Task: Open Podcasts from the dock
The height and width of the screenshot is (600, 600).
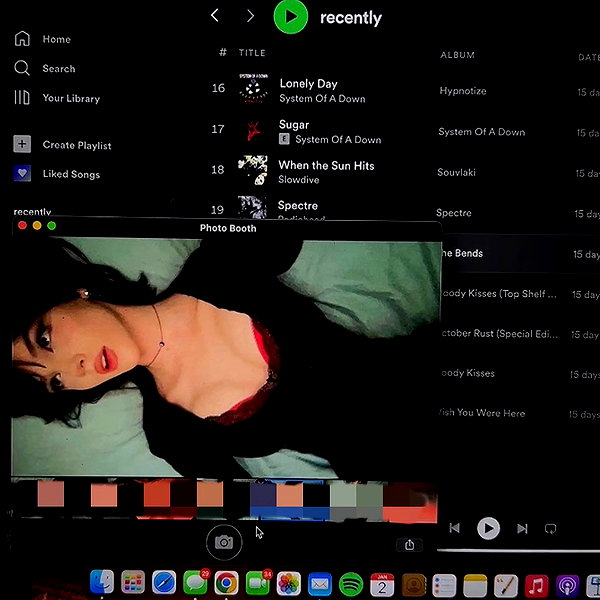Action: 567,586
